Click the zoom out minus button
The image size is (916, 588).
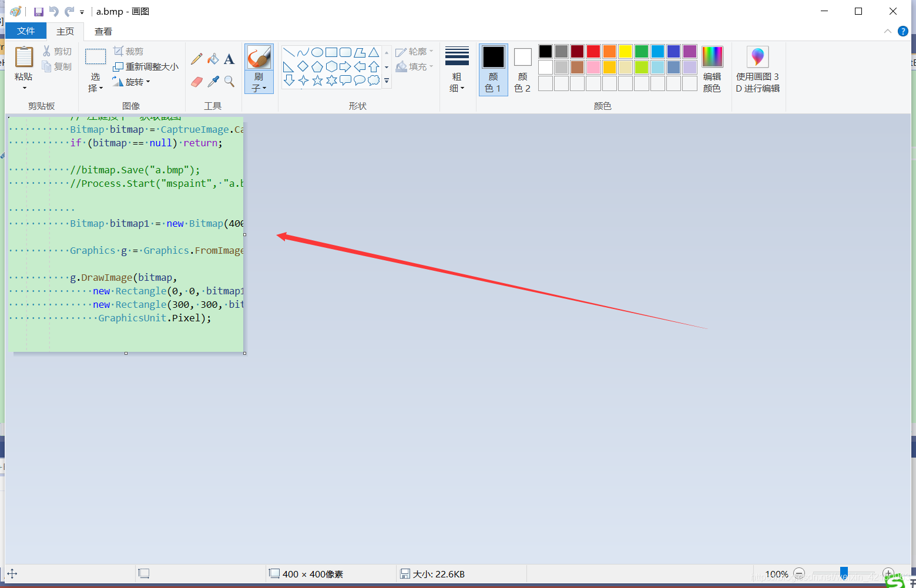pos(799,573)
